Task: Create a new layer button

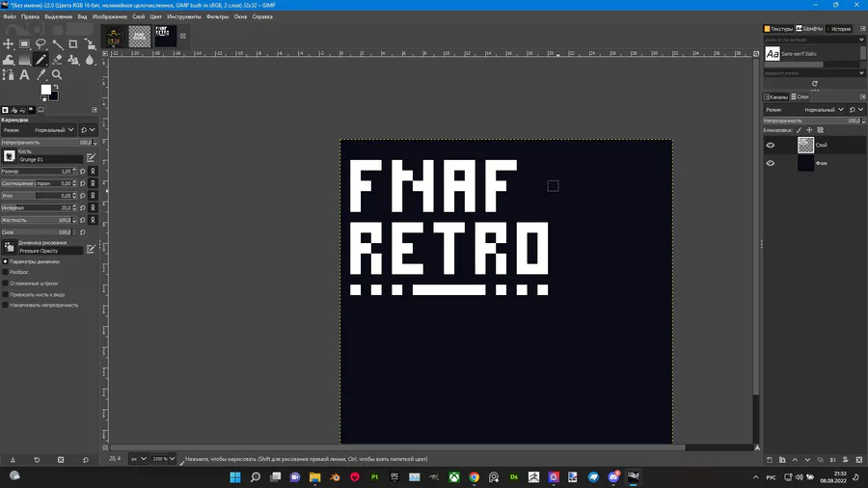Action: (770, 460)
